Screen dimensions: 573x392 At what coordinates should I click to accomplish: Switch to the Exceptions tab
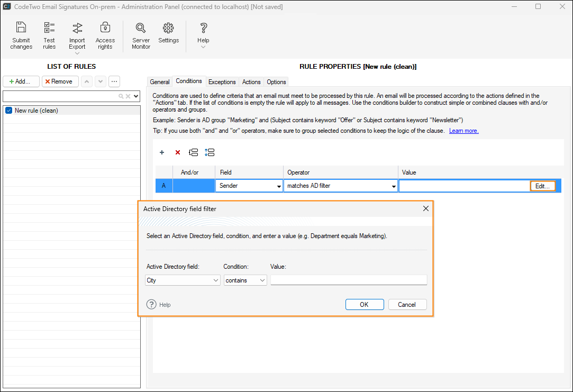point(222,82)
